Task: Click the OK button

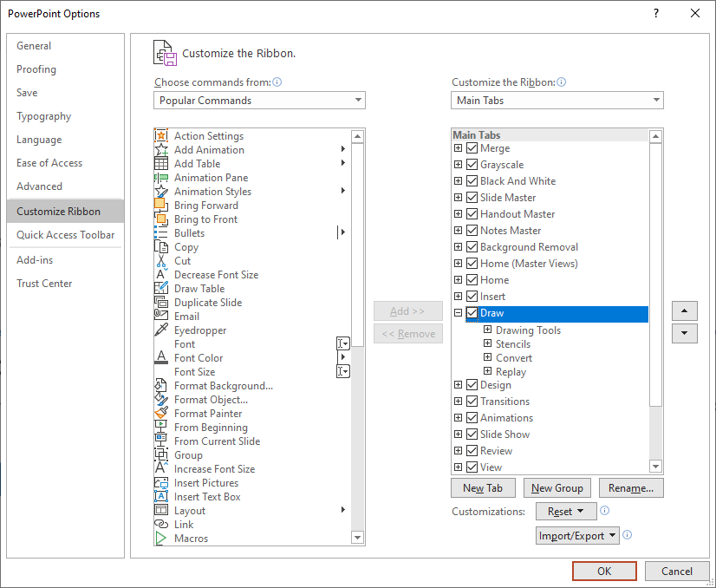Action: pyautogui.click(x=604, y=572)
